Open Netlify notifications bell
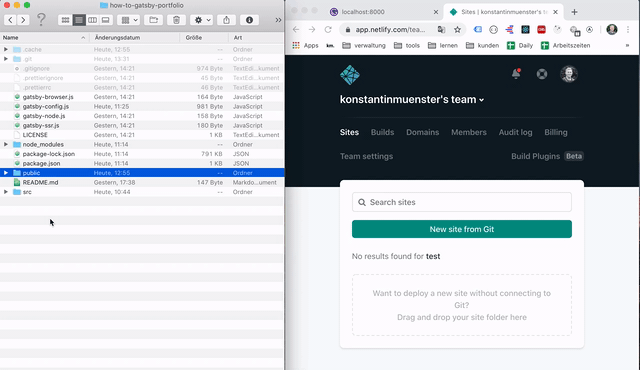The height and width of the screenshot is (370, 640). (516, 74)
